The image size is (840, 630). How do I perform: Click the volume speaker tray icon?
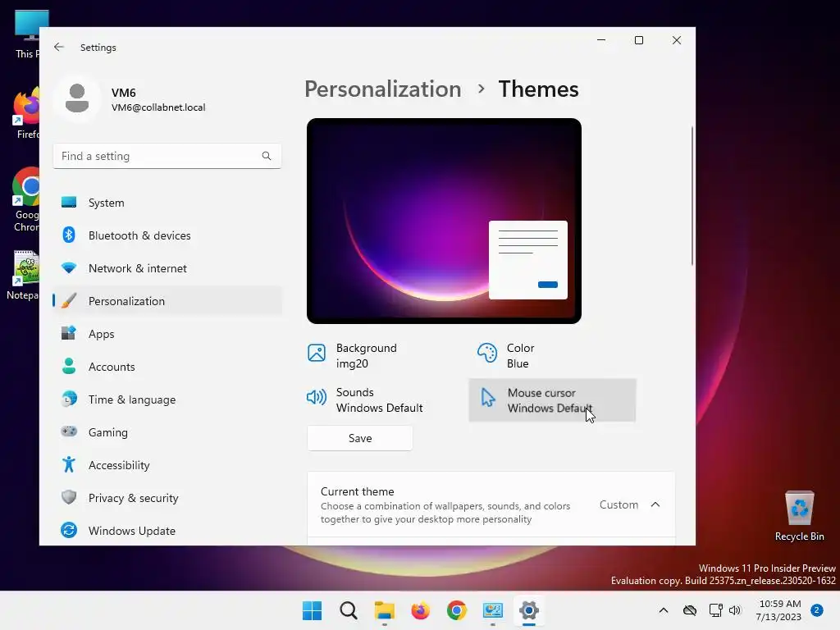(735, 610)
